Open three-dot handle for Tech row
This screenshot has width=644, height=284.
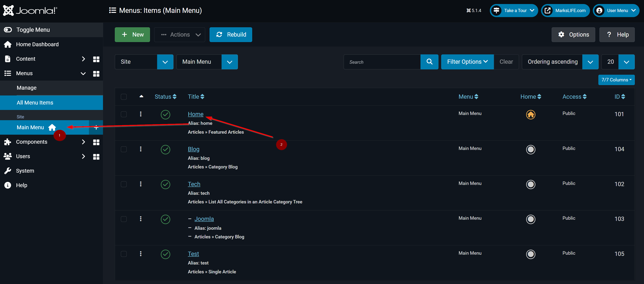[141, 184]
